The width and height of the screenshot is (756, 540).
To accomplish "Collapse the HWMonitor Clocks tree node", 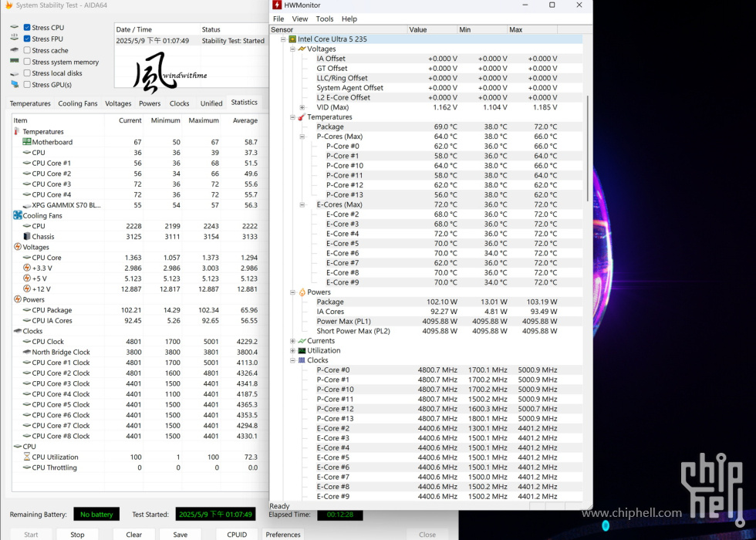I will [x=292, y=360].
